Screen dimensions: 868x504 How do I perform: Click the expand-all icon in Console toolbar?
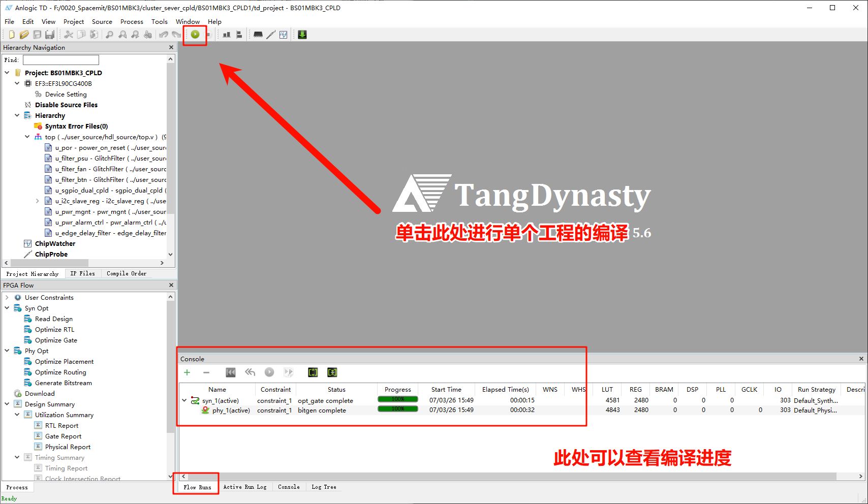313,372
